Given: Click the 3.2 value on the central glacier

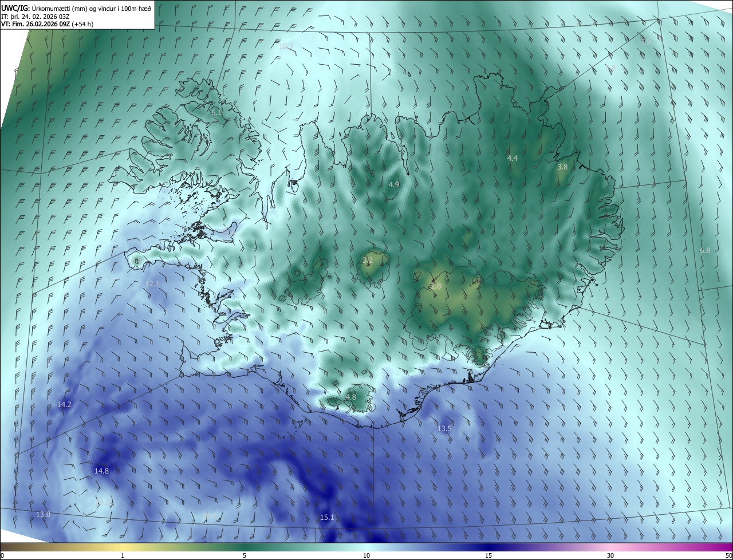Looking at the screenshot, I should [x=368, y=260].
